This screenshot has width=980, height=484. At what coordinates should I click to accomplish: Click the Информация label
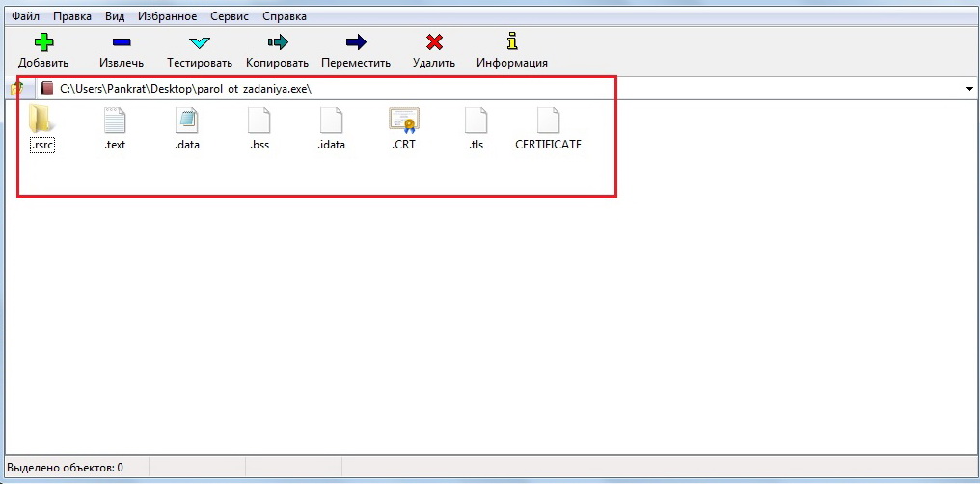pyautogui.click(x=512, y=63)
